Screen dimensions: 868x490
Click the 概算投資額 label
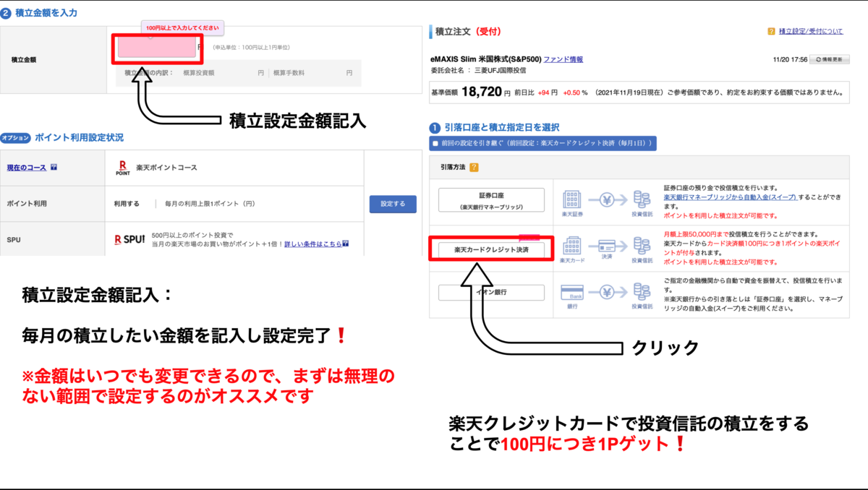pyautogui.click(x=198, y=73)
